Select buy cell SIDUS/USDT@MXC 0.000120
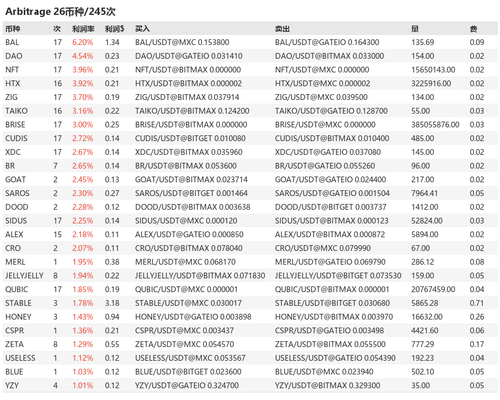500x400 pixels. pos(186,220)
